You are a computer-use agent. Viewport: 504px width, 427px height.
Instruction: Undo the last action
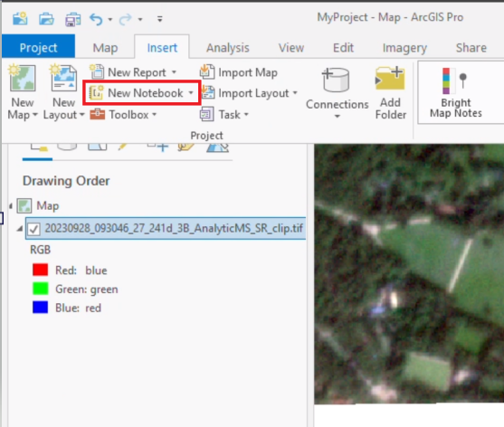(x=96, y=19)
